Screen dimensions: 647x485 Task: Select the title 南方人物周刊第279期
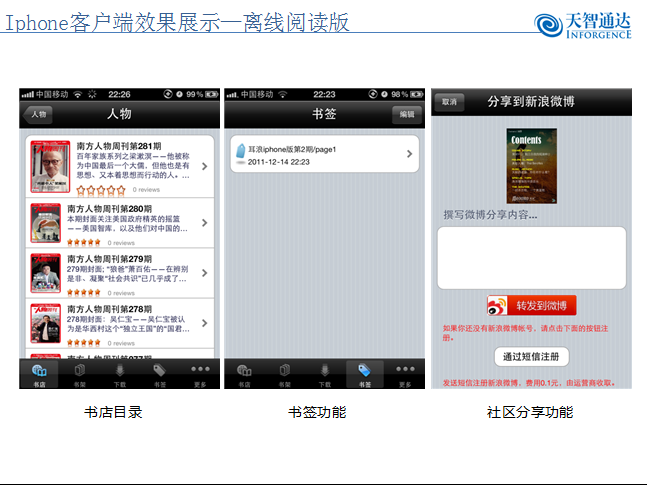109,259
